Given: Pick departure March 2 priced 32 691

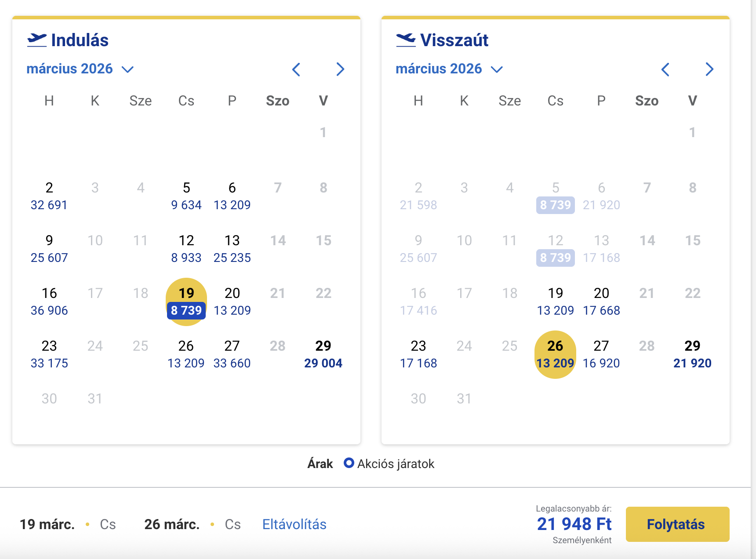Looking at the screenshot, I should [49, 196].
